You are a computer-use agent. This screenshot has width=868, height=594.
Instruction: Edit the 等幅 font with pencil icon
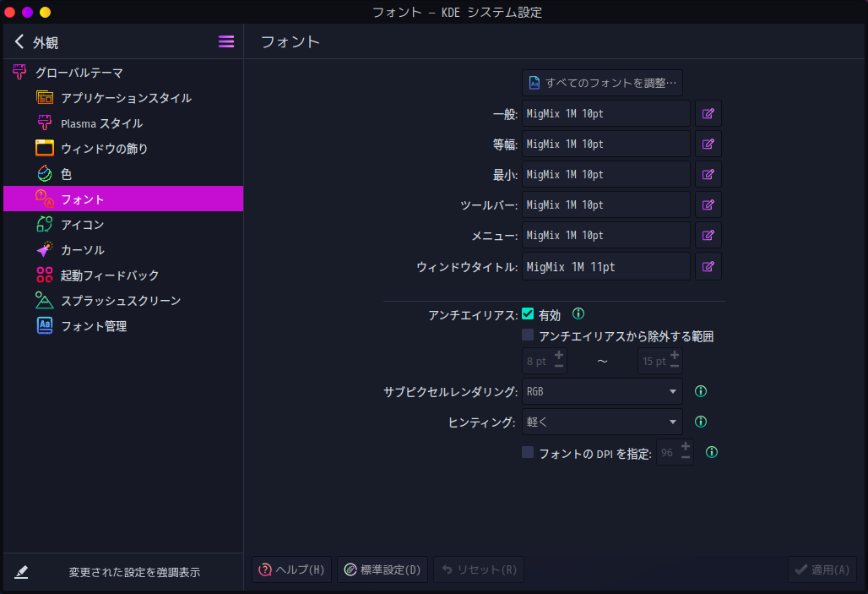708,144
